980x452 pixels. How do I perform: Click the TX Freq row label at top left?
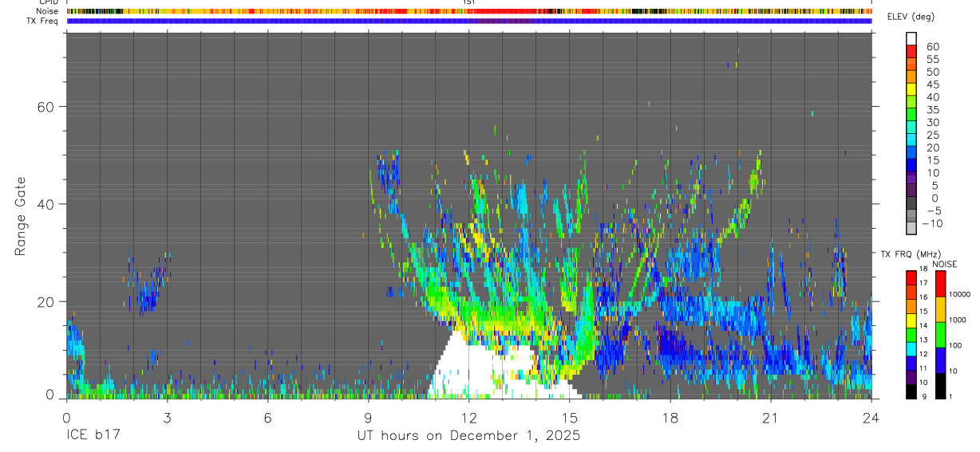pos(43,20)
